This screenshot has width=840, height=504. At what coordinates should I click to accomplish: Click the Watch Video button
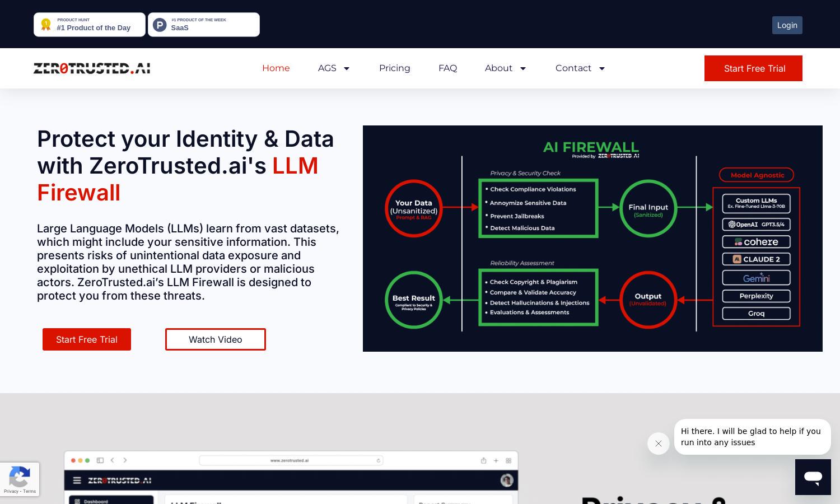(x=216, y=339)
